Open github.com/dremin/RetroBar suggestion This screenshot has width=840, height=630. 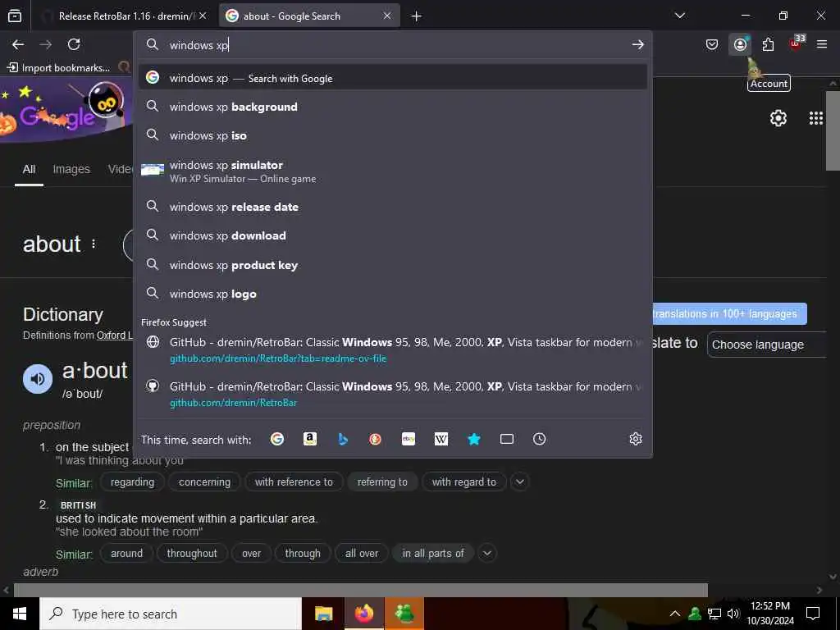393,394
